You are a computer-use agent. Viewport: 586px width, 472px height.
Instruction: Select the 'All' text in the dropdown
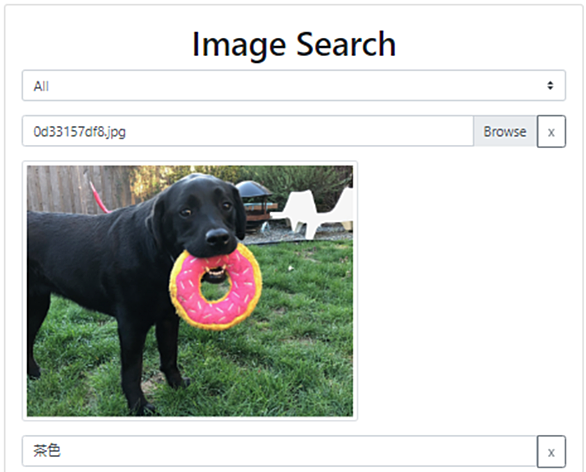click(x=41, y=86)
